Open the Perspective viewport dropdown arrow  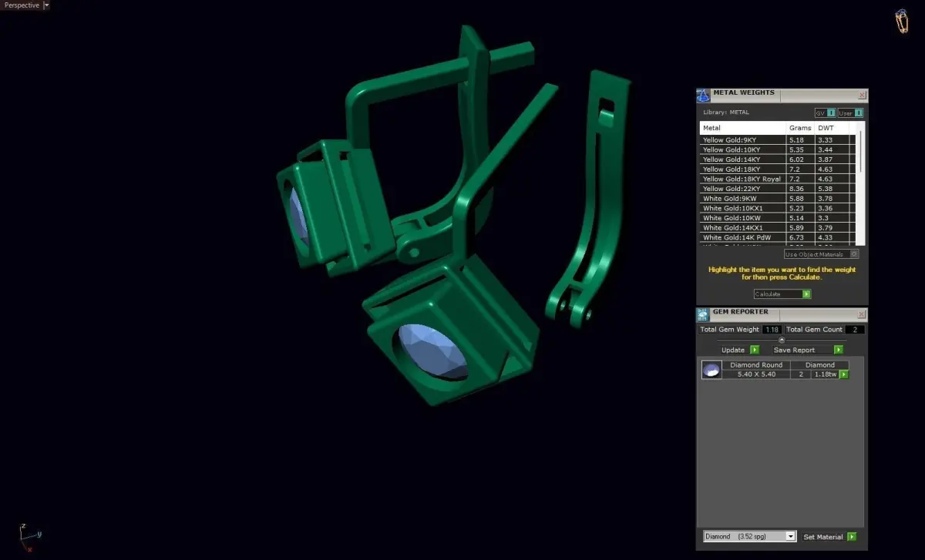point(46,5)
